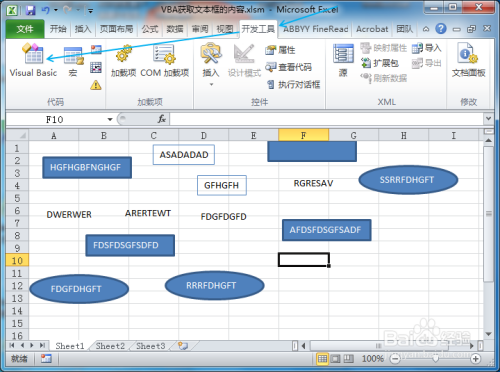Open the File (文件) tab
Viewport: 500px width, 372px height.
point(25,29)
